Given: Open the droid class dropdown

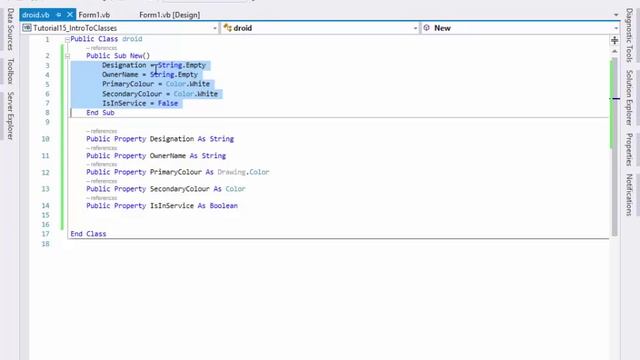Looking at the screenshot, I should coord(415,28).
